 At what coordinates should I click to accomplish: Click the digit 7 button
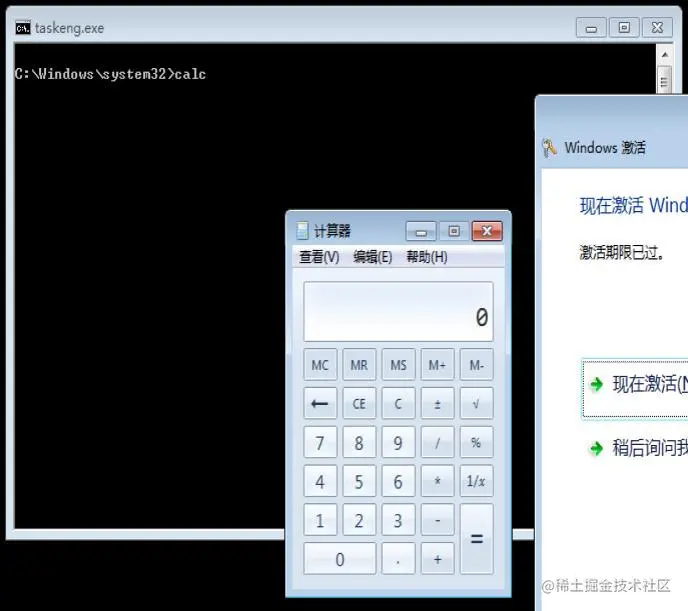pos(320,442)
